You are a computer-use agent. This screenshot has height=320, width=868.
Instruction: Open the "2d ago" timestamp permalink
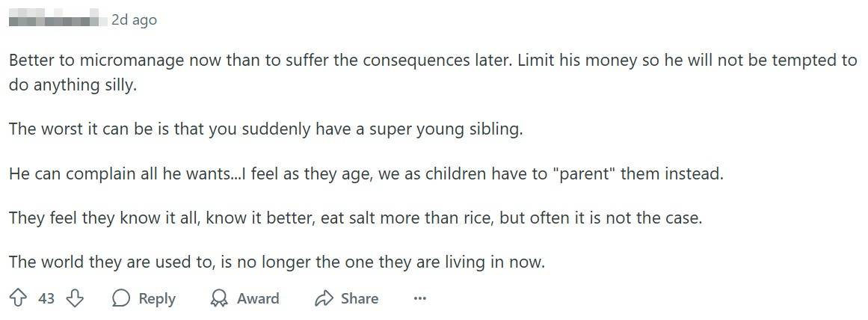point(134,20)
